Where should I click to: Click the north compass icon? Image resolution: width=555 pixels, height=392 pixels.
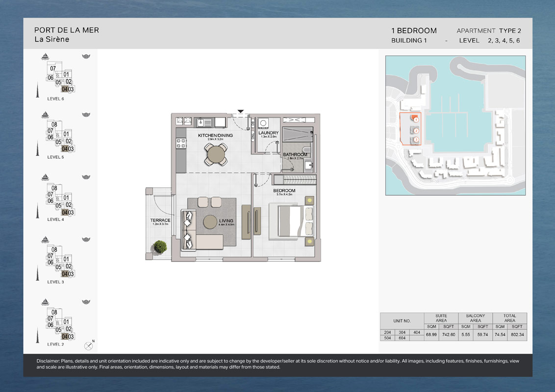pyautogui.click(x=89, y=345)
